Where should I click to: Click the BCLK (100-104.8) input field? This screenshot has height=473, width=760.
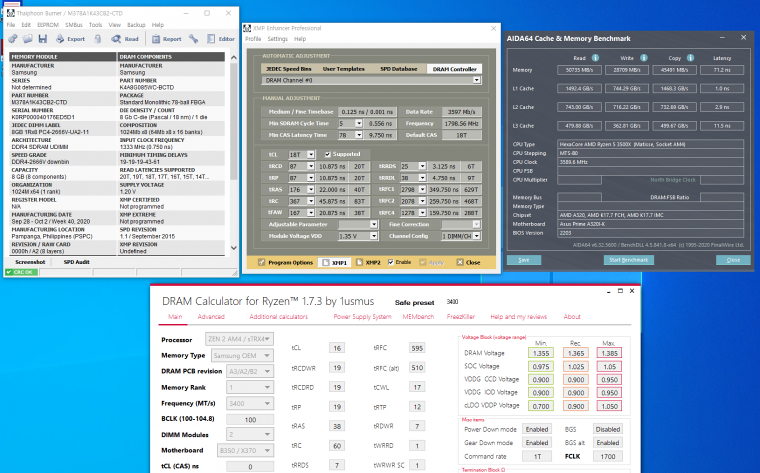click(x=250, y=420)
